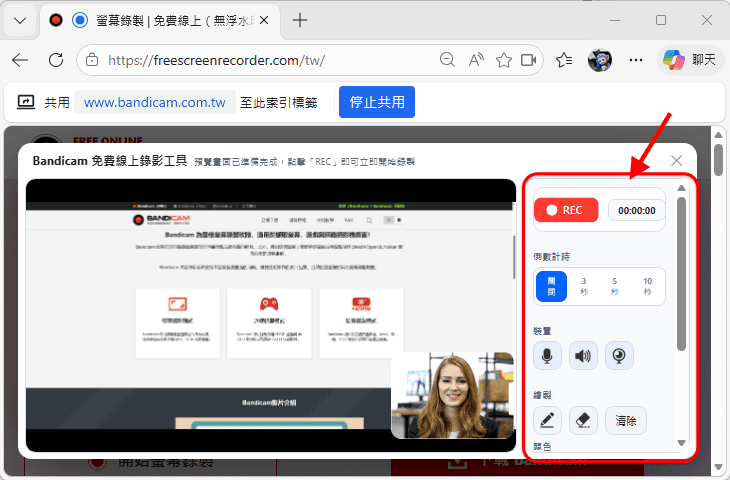The width and height of the screenshot is (730, 480).
Task: Set countdown to 10 seconds
Action: coord(647,286)
